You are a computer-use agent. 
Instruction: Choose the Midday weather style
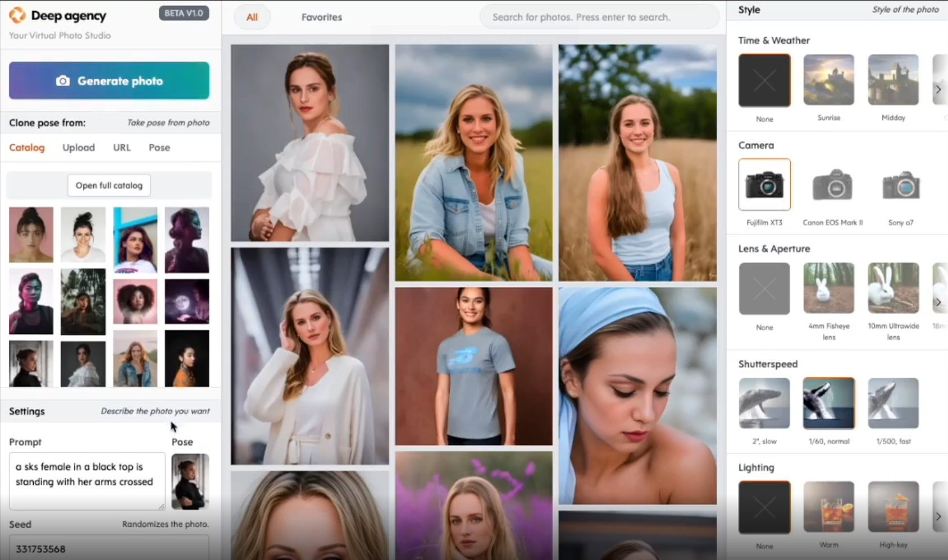coord(893,80)
